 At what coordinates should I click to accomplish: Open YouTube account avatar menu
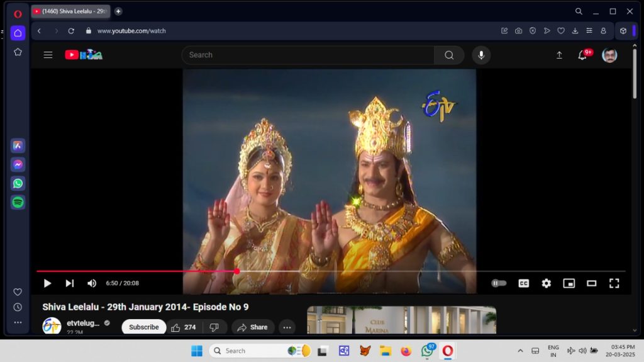[x=609, y=55]
